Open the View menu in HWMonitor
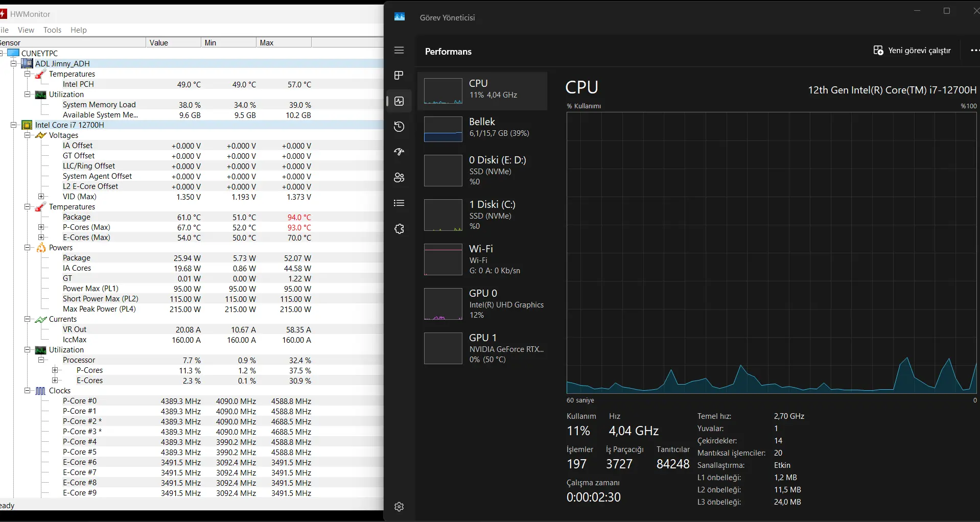 click(x=26, y=30)
